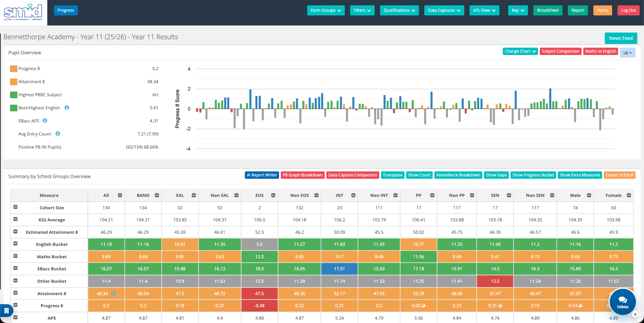Click the orange Attainment 8 swatch
Image resolution: width=644 pixels, height=323 pixels.
(x=14, y=82)
